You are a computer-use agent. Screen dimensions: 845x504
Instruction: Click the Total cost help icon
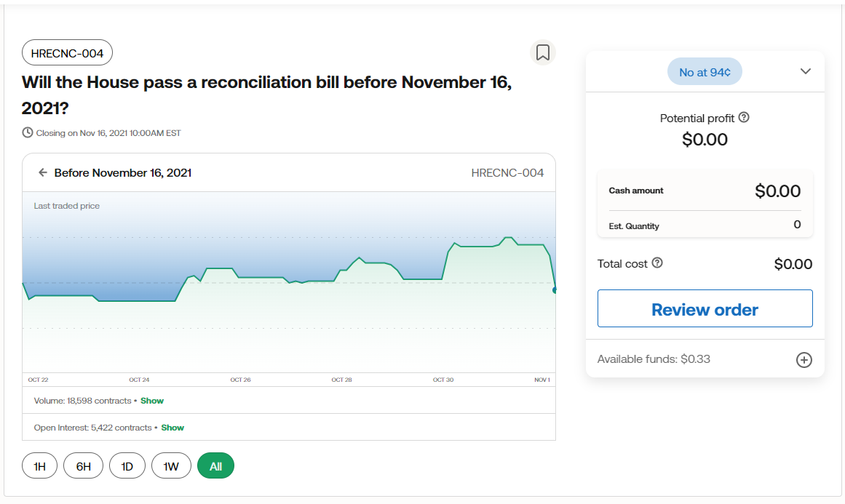pyautogui.click(x=657, y=263)
